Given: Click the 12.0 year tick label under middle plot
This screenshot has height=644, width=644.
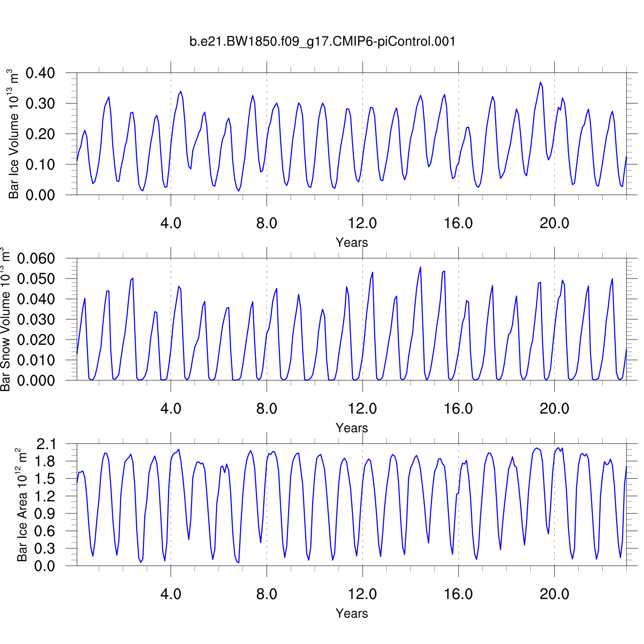Looking at the screenshot, I should point(362,409).
